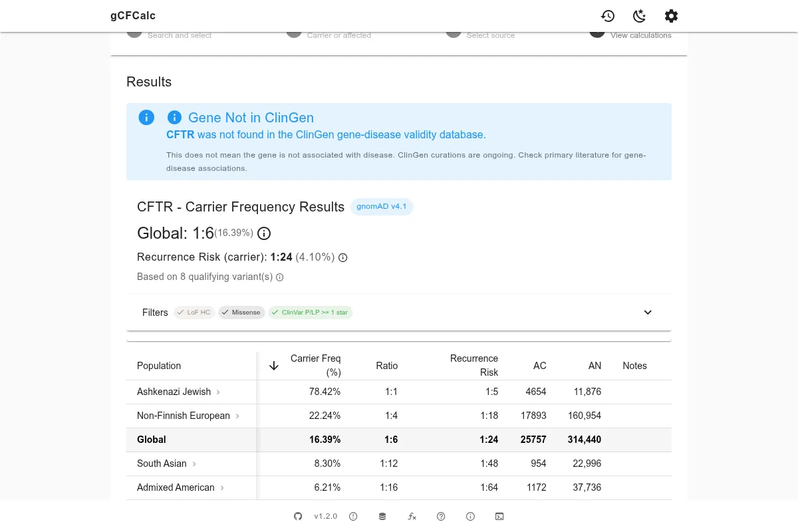Open the formula (fx) icon in footer
The image size is (798, 532).
coord(412,516)
